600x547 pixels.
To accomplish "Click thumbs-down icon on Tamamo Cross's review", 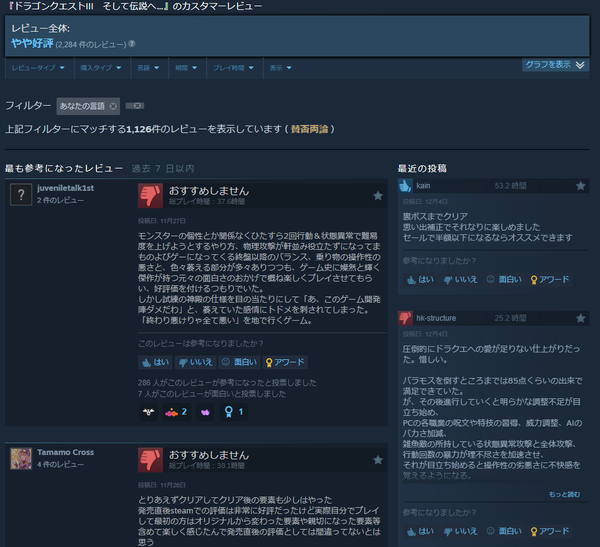I will (x=150, y=460).
